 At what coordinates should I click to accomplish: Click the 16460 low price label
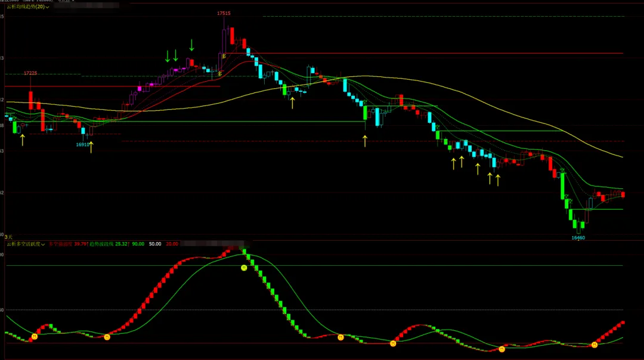click(x=578, y=238)
